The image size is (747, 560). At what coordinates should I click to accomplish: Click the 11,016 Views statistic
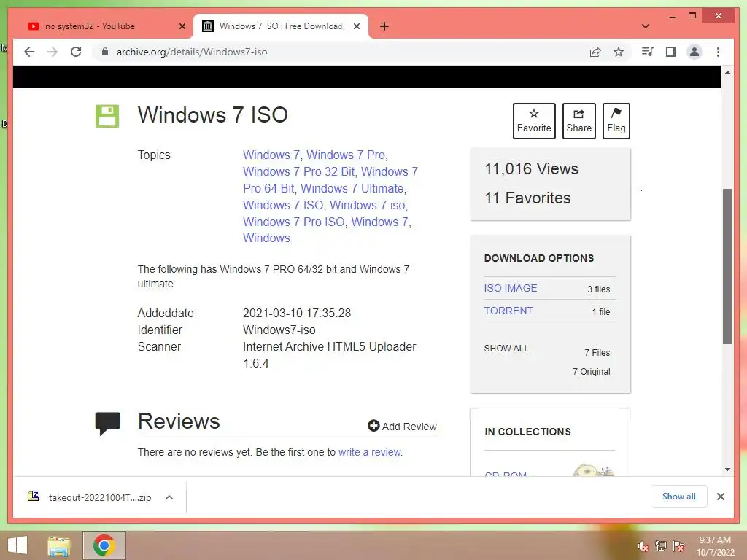pyautogui.click(x=531, y=168)
